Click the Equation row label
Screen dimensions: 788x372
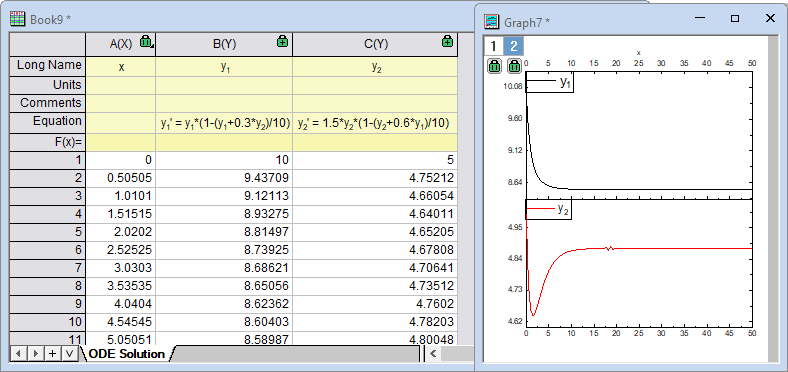point(48,122)
